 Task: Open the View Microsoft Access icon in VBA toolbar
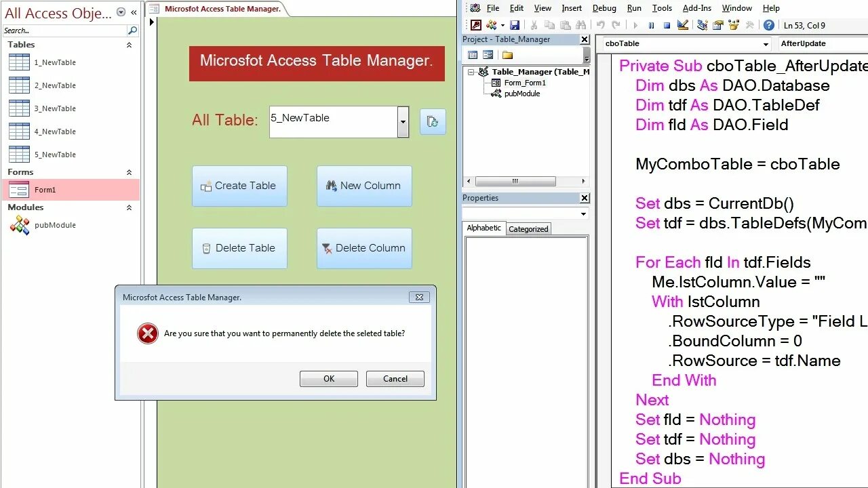475,25
